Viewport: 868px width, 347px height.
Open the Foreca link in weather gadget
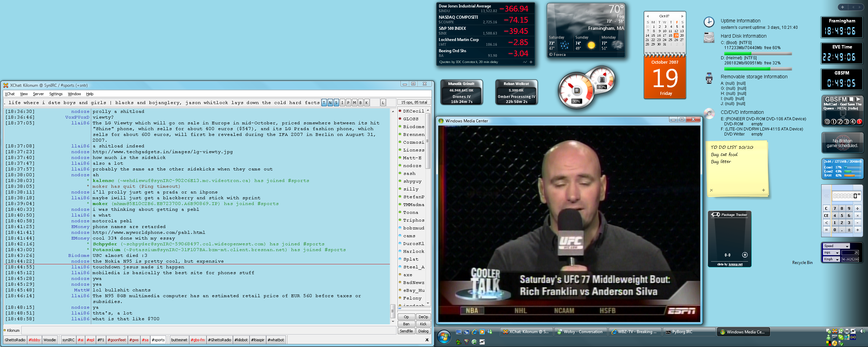coord(557,55)
